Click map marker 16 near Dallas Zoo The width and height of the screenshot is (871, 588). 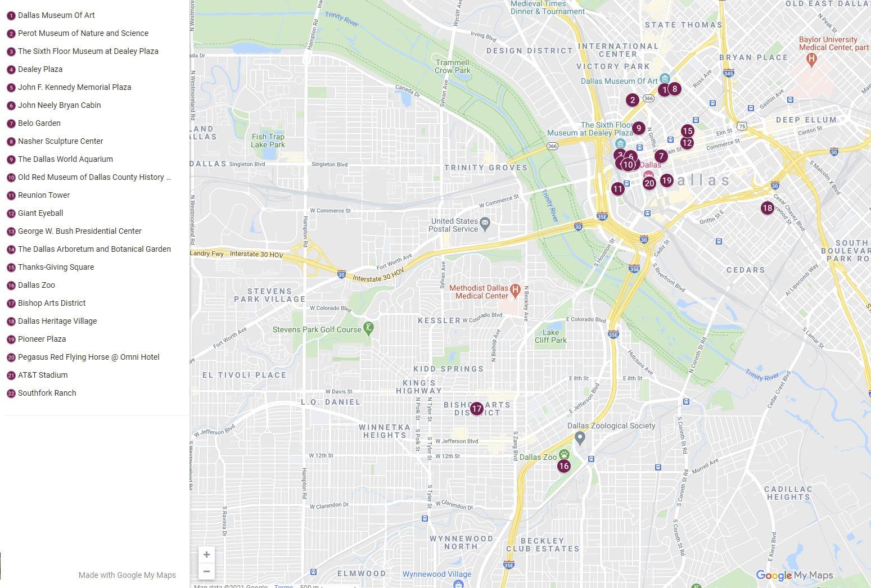(563, 466)
